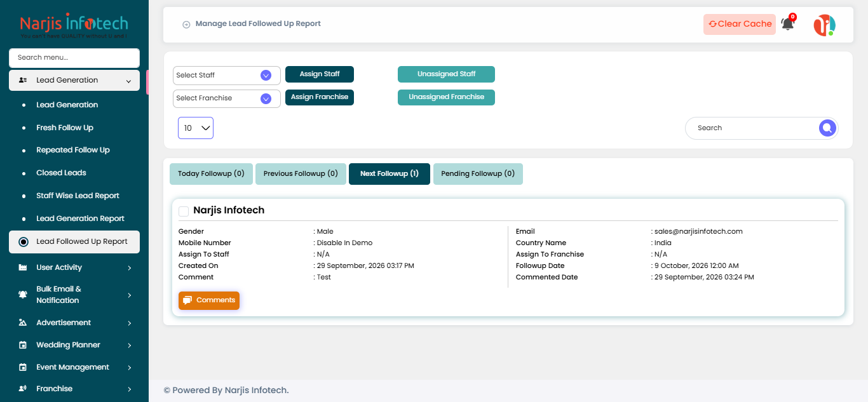Click the Lead Followed Up Report radio icon
868x402 pixels.
[x=24, y=242]
